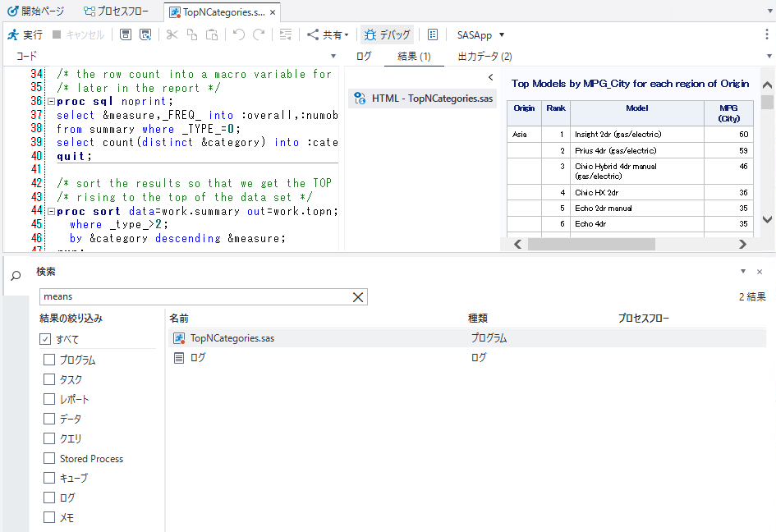The width and height of the screenshot is (776, 532).
Task: Open the SASApp server dropdown
Action: point(480,34)
